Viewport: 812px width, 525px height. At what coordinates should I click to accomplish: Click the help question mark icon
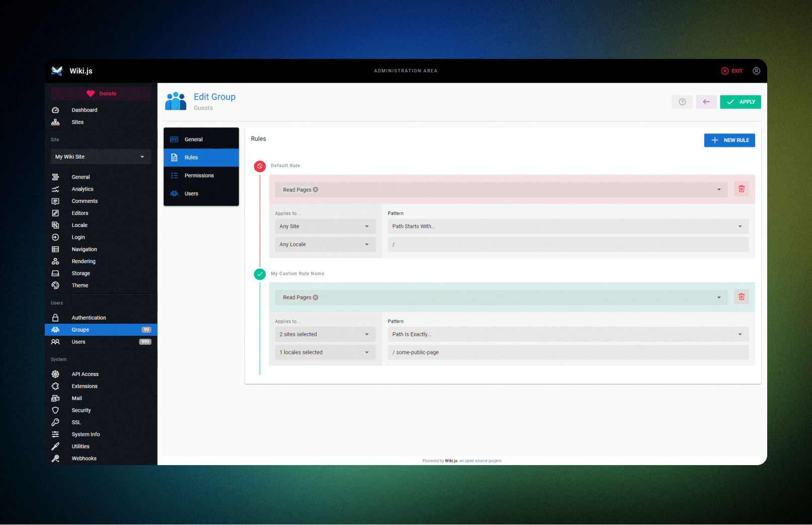click(x=682, y=102)
